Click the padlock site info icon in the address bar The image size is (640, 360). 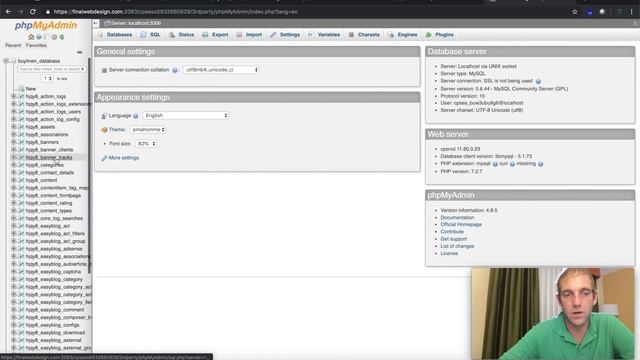tap(48, 12)
